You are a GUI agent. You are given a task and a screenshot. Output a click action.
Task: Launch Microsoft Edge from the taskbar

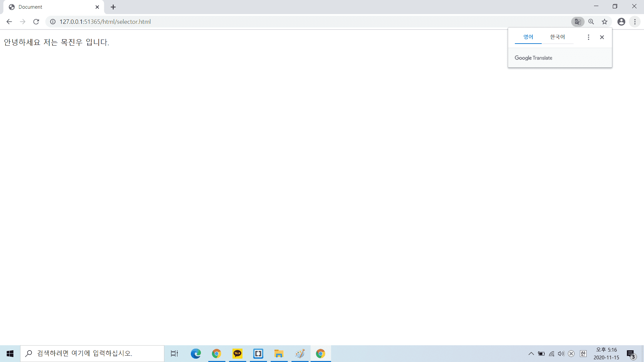coord(196,354)
